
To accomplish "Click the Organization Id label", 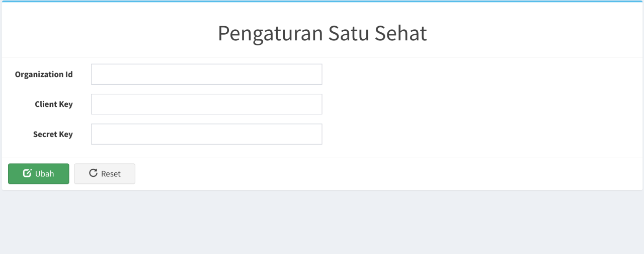I will point(44,75).
